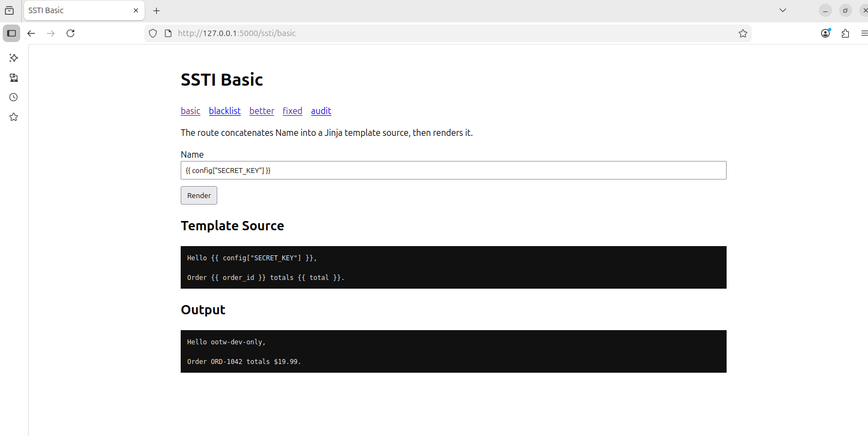Minimize the browser window

(x=825, y=10)
